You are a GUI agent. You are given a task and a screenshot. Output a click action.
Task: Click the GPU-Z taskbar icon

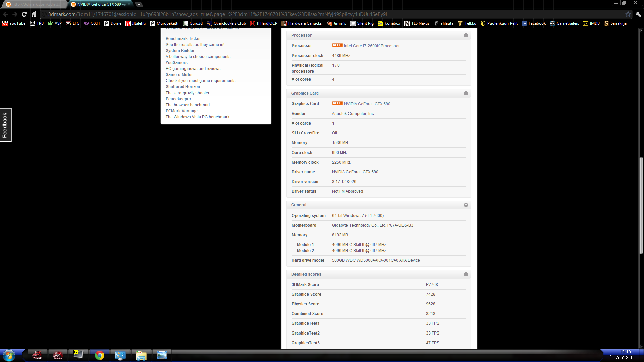(78, 355)
